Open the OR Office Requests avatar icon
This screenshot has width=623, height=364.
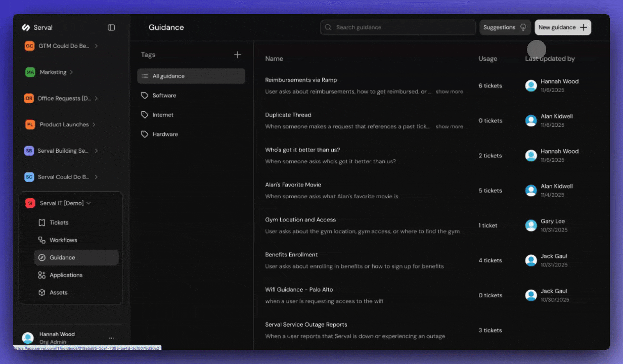pyautogui.click(x=29, y=99)
